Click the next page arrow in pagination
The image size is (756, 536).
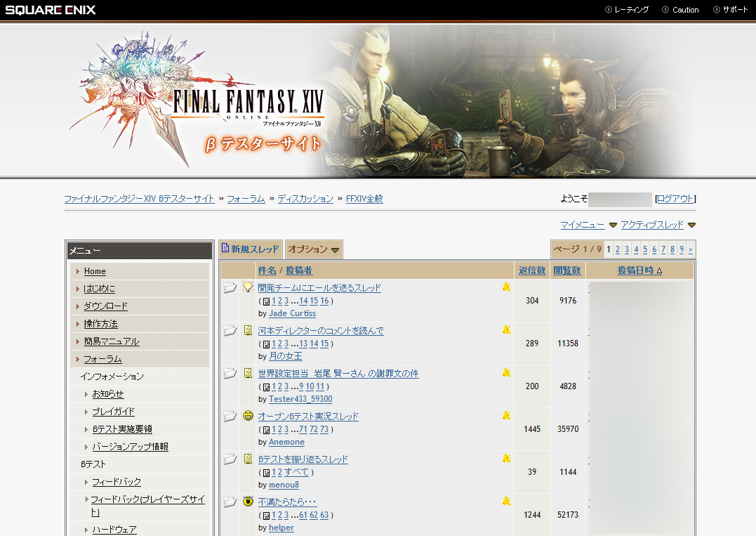[x=691, y=249]
